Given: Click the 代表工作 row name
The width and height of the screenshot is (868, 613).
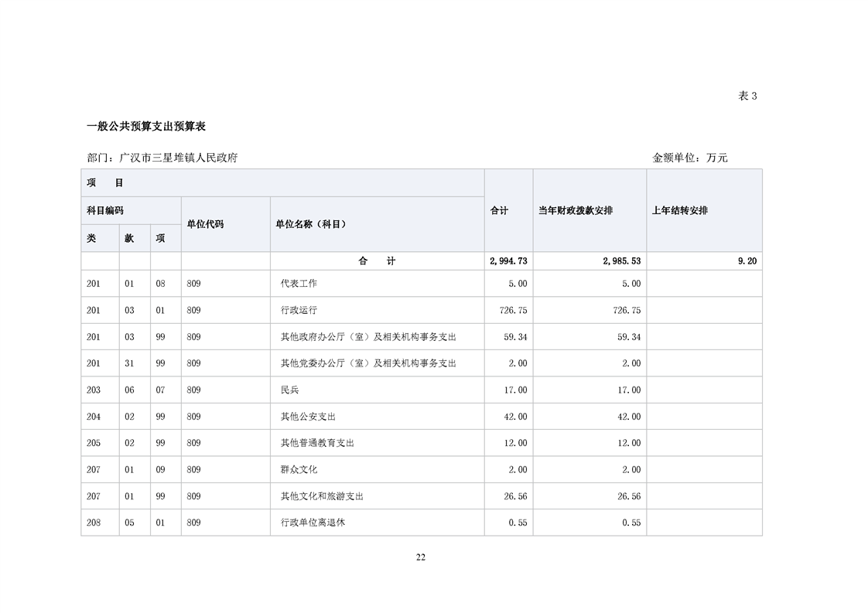Looking at the screenshot, I should coord(299,283).
